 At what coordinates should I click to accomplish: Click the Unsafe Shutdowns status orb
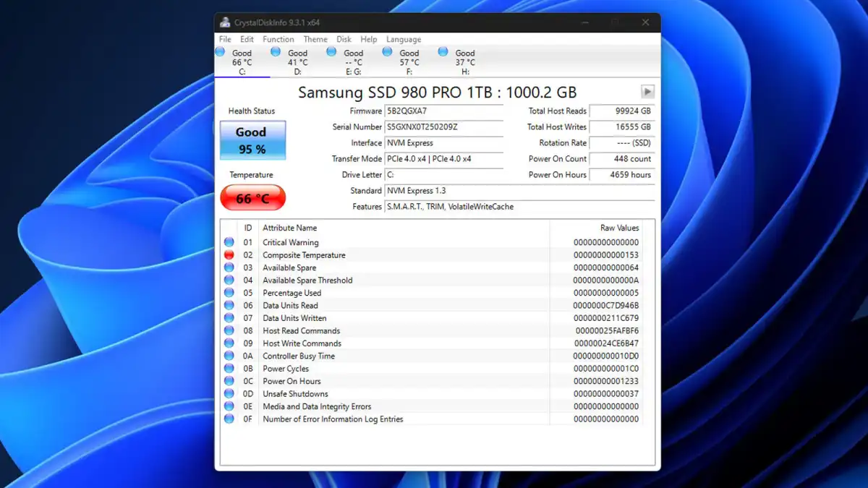point(229,394)
